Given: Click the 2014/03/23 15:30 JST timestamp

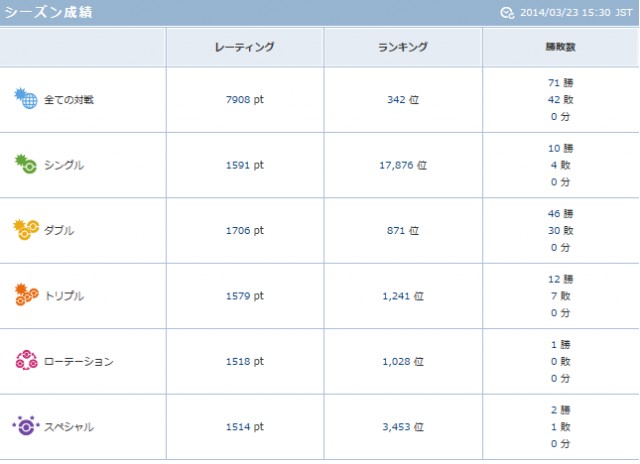Looking at the screenshot, I should (x=576, y=13).
